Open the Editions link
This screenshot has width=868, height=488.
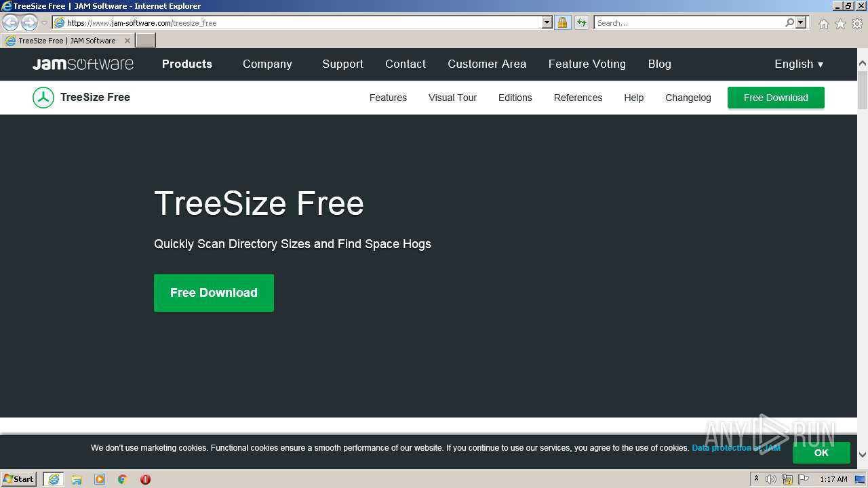coord(515,98)
